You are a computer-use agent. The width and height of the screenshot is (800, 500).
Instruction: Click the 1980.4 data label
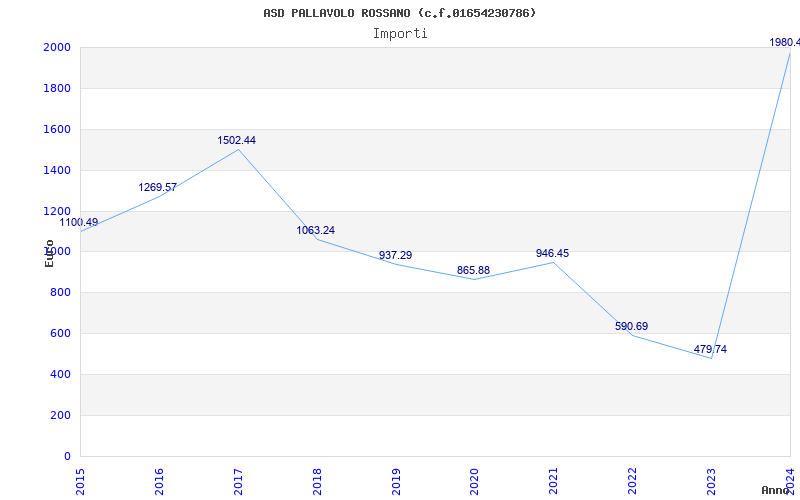click(x=784, y=42)
